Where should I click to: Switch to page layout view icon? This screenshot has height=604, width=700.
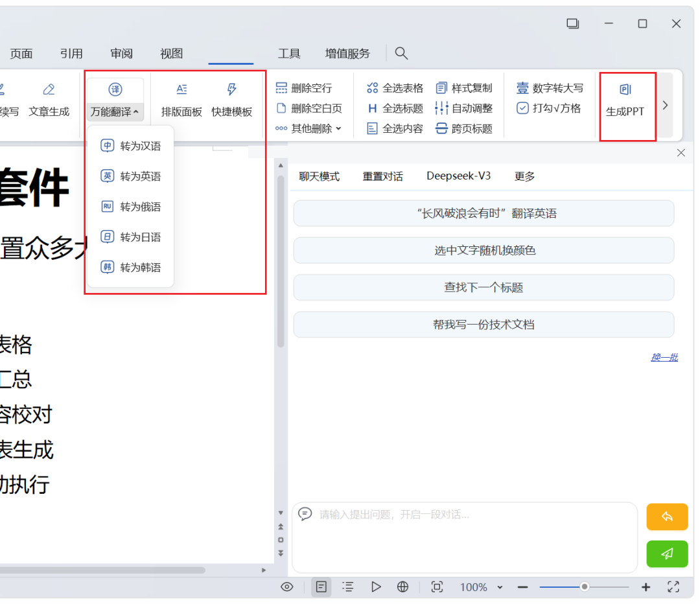[321, 587]
